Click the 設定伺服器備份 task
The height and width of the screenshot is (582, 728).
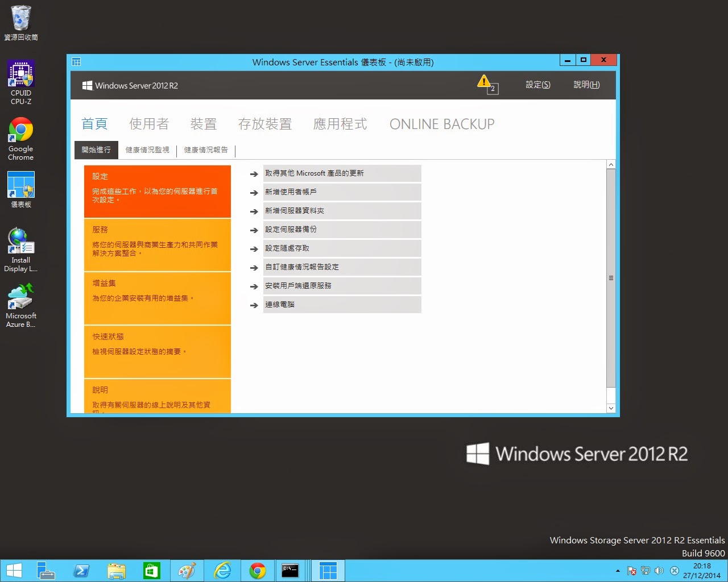click(342, 230)
